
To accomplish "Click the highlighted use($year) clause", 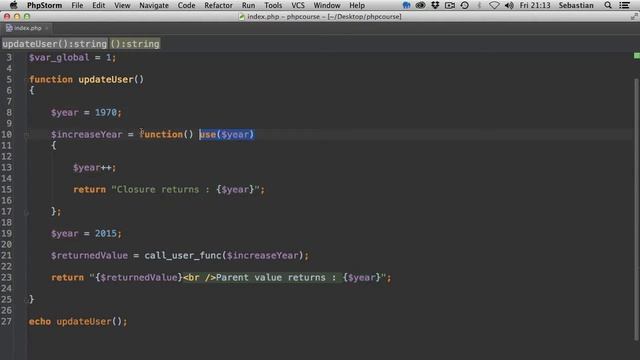I will tap(227, 134).
